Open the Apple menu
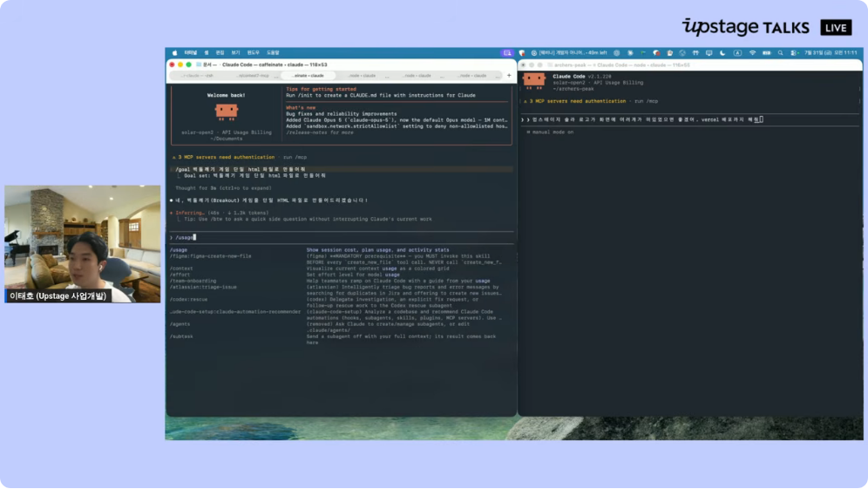 (175, 53)
